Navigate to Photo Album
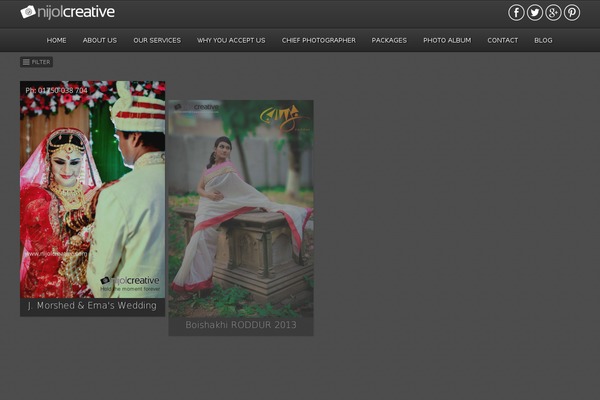The height and width of the screenshot is (400, 600). click(447, 40)
